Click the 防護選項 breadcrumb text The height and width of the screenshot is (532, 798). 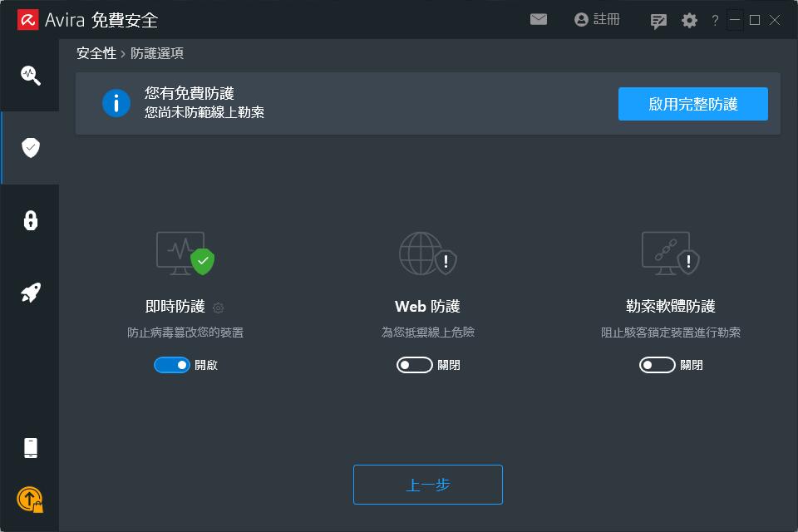[157, 53]
